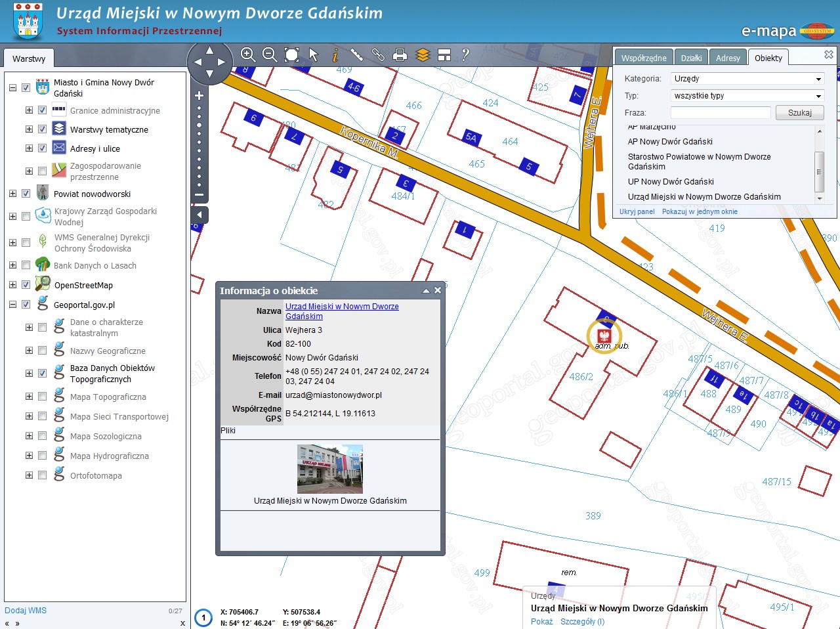
Task: Select the Obiekty tab
Action: 768,58
